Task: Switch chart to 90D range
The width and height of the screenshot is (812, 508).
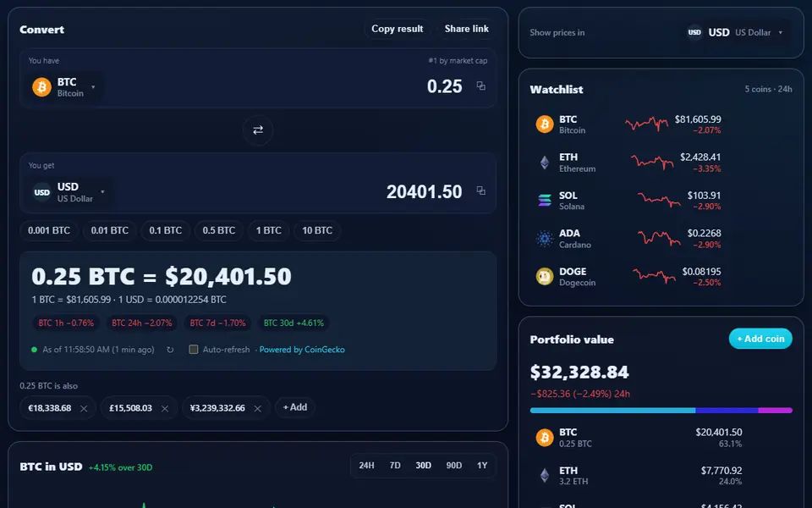Action: tap(454, 466)
